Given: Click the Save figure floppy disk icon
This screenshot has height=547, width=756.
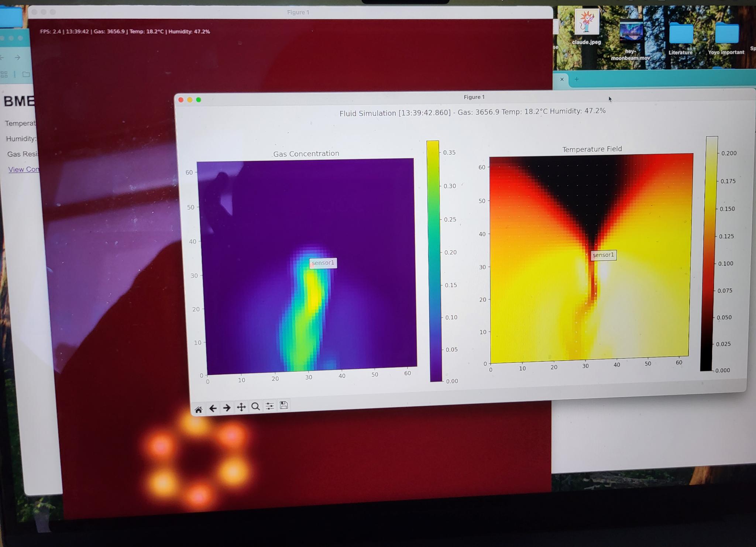Looking at the screenshot, I should (x=284, y=405).
